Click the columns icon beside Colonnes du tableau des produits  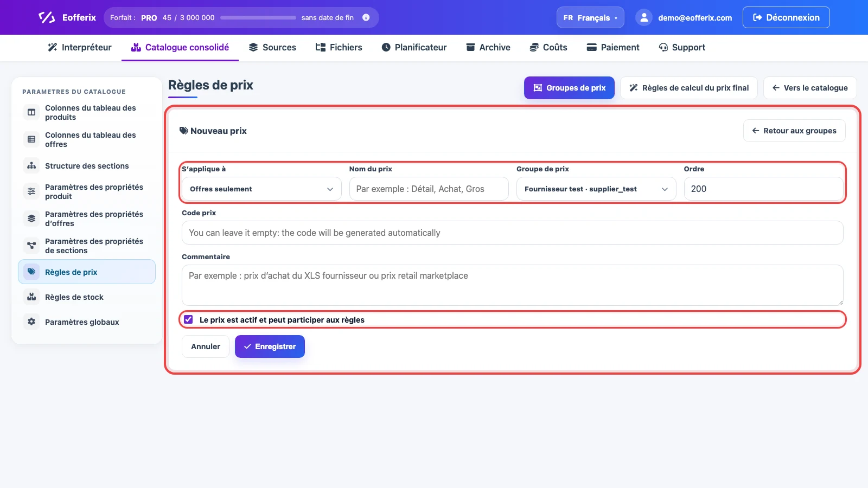coord(31,112)
